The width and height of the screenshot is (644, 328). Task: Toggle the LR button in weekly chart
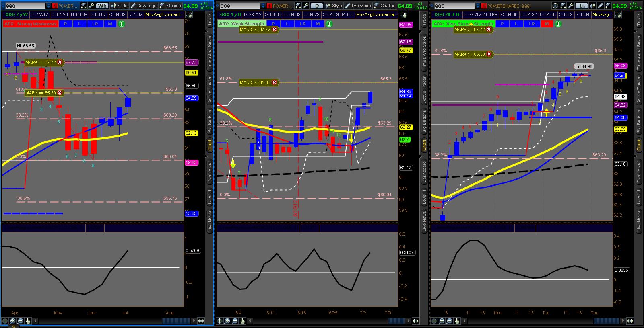click(x=95, y=24)
